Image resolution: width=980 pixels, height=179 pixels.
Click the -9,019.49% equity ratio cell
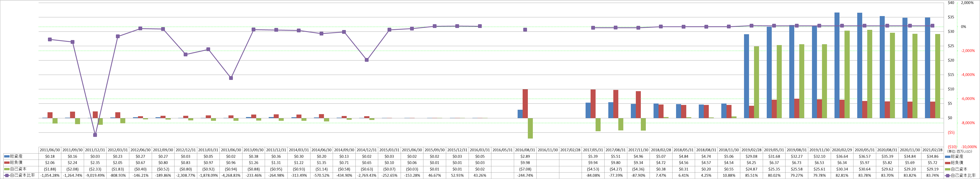click(x=95, y=176)
